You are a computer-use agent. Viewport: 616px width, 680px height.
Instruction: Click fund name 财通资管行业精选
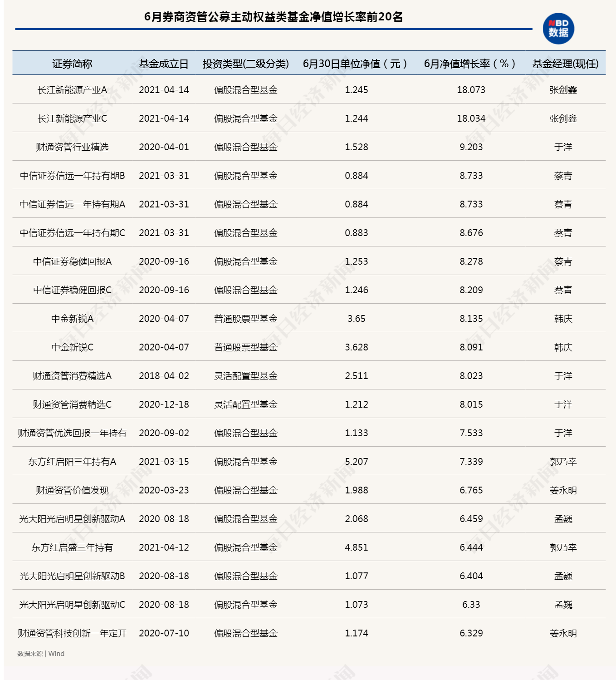point(72,147)
